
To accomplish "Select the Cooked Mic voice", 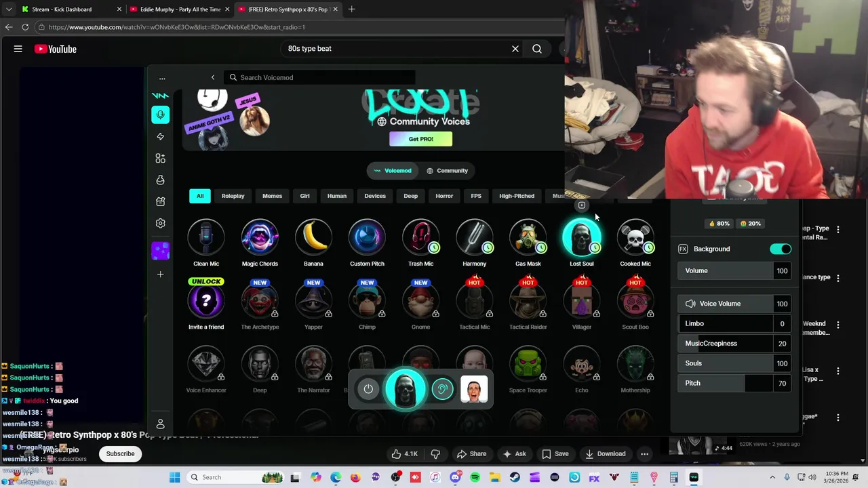I will (x=635, y=237).
